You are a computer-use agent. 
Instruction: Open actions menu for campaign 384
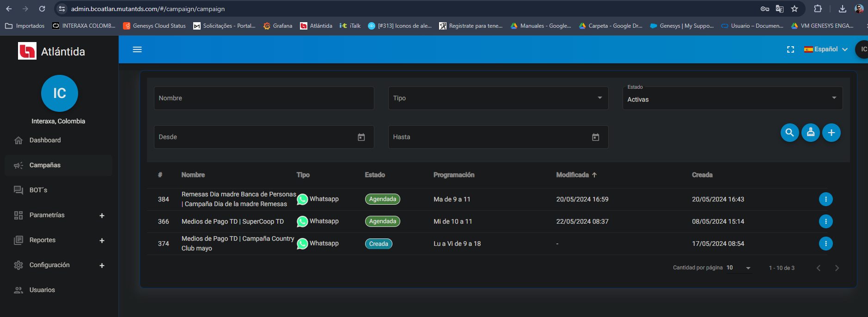click(825, 199)
